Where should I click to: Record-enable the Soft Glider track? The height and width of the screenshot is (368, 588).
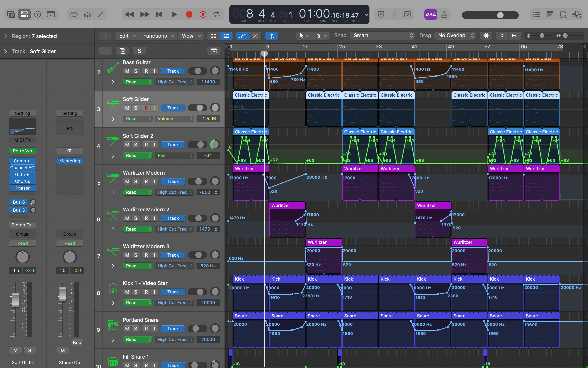[x=146, y=108]
